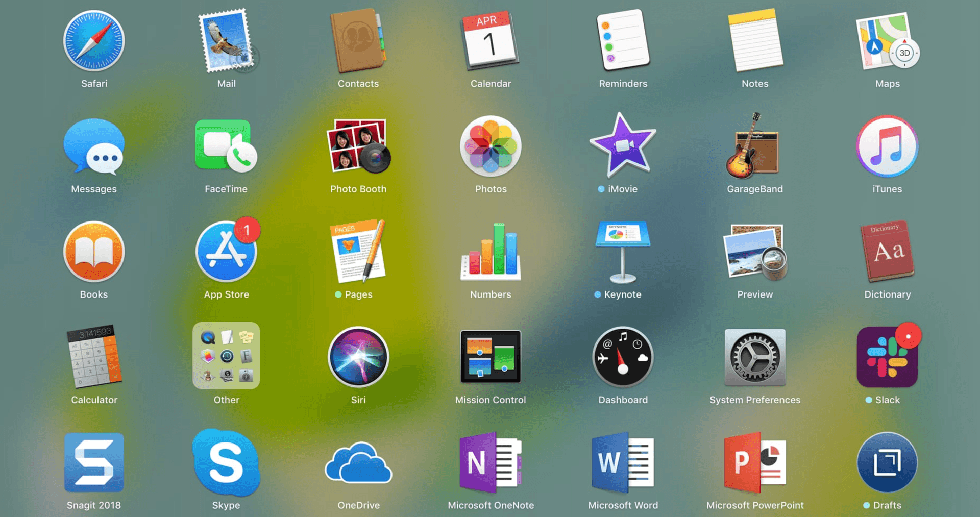
Task: Launch Microsoft OneNote
Action: pyautogui.click(x=491, y=462)
